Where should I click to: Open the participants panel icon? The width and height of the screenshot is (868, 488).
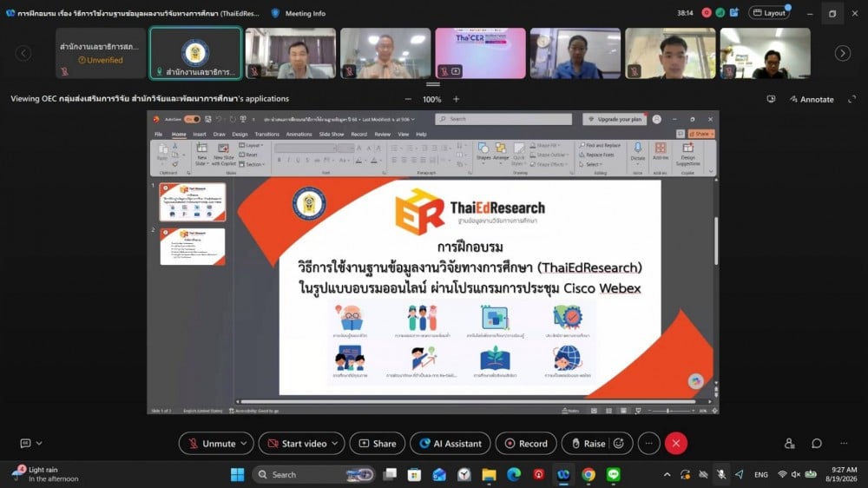tap(789, 443)
